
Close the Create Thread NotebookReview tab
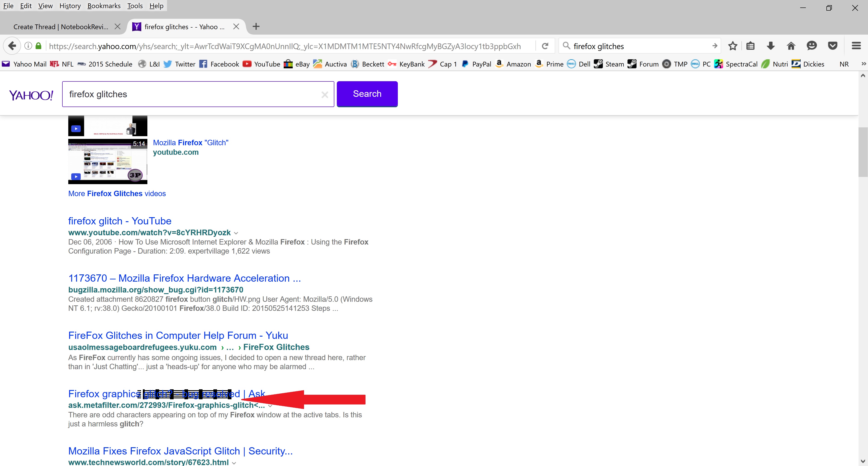(x=117, y=26)
